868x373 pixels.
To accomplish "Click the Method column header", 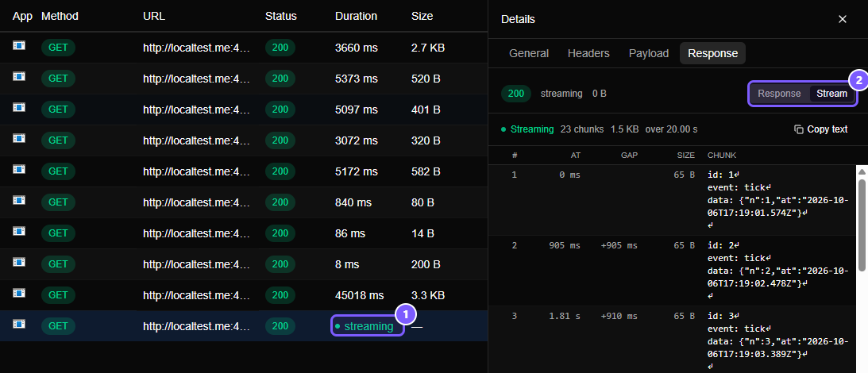I will coord(60,16).
